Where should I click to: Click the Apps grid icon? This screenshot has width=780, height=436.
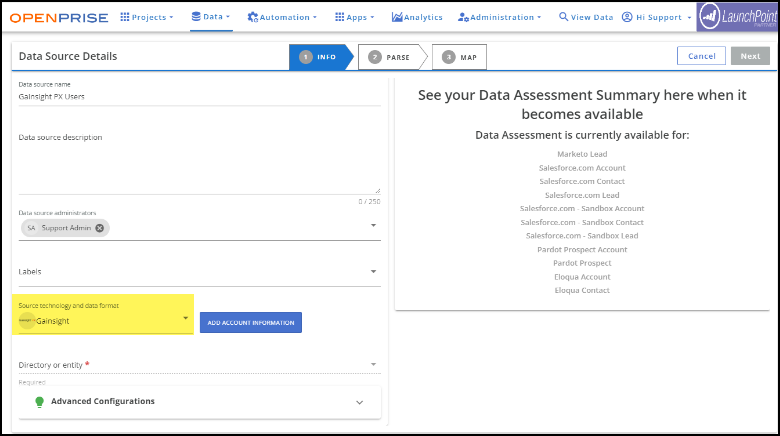(339, 17)
